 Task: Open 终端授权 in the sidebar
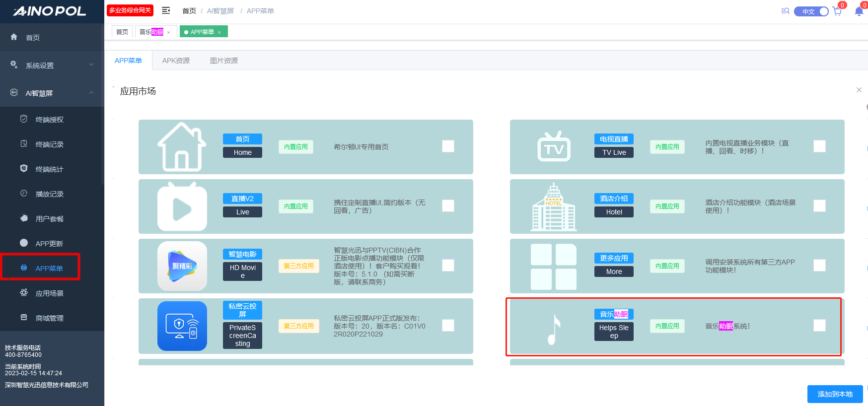[x=49, y=120]
